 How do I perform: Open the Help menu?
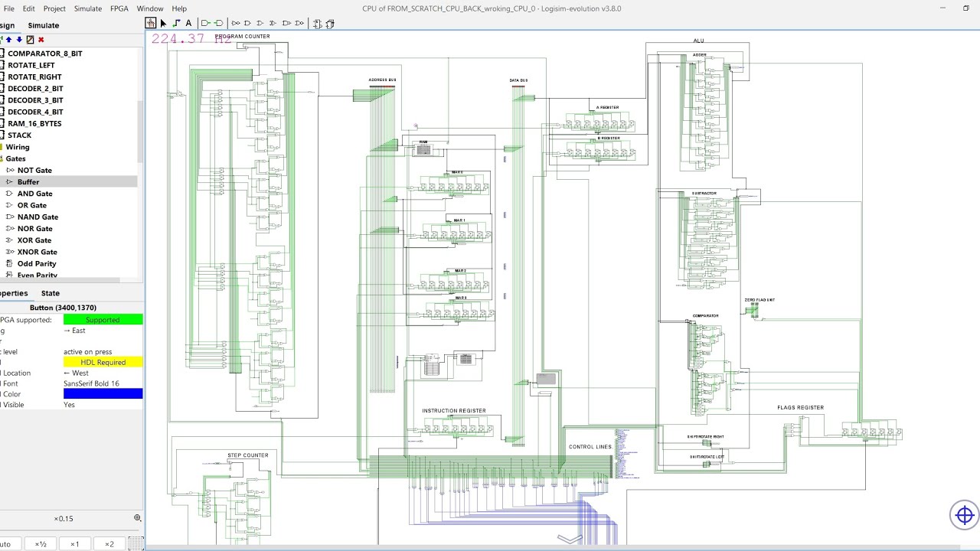point(179,8)
